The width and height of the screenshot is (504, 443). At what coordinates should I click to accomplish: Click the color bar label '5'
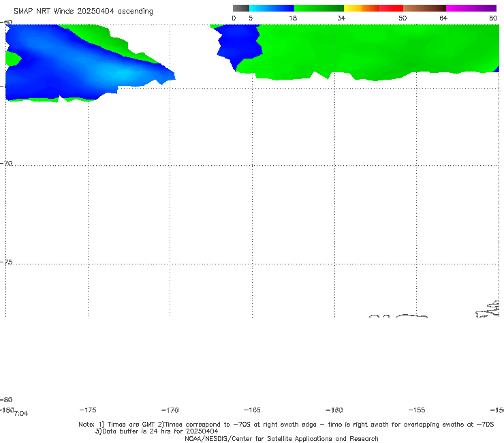click(x=251, y=18)
